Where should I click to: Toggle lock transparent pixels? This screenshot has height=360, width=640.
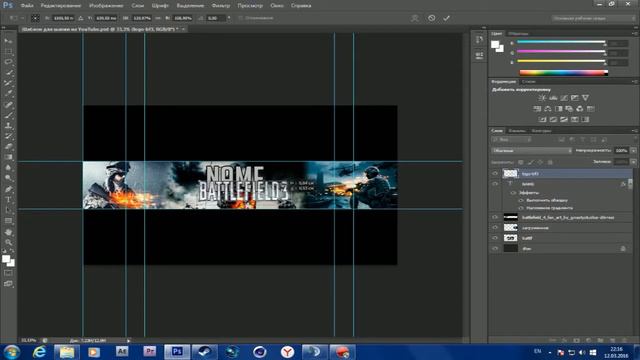[x=520, y=162]
